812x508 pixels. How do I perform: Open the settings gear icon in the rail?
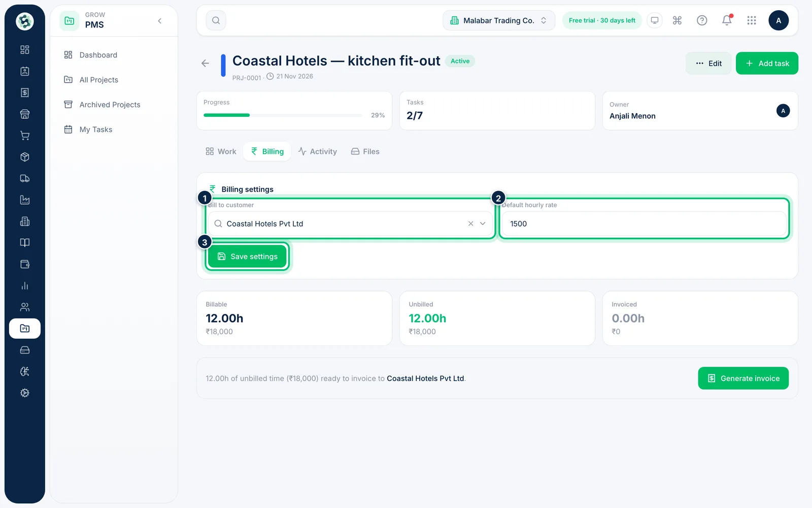tap(24, 393)
